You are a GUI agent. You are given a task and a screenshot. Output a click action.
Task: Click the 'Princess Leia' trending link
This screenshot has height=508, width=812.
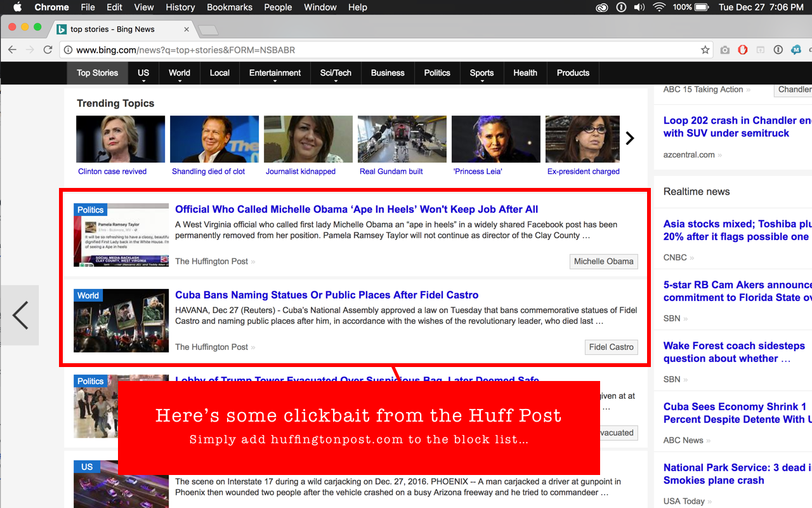pyautogui.click(x=478, y=171)
